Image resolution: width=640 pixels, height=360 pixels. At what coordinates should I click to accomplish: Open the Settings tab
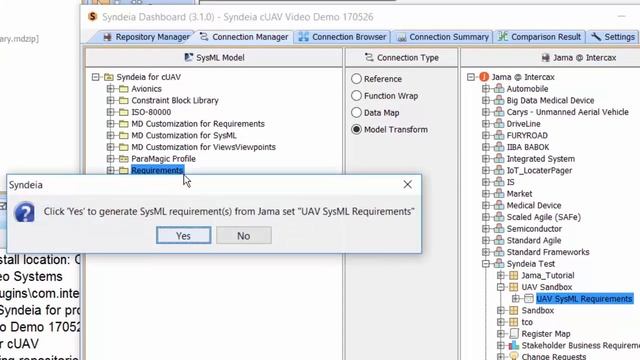tap(613, 37)
